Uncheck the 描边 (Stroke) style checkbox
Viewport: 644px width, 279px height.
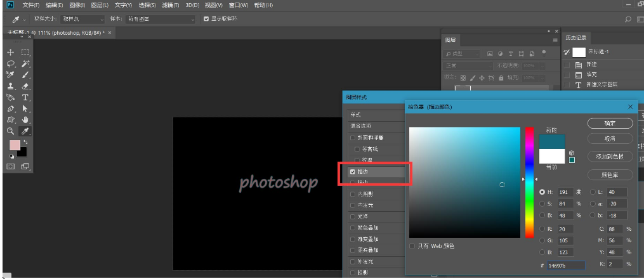353,172
